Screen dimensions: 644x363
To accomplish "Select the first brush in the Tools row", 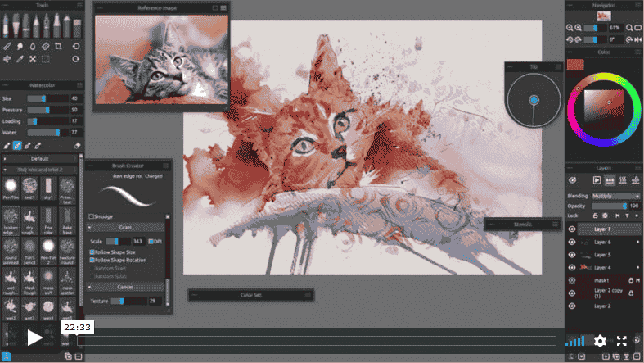I will [6, 25].
